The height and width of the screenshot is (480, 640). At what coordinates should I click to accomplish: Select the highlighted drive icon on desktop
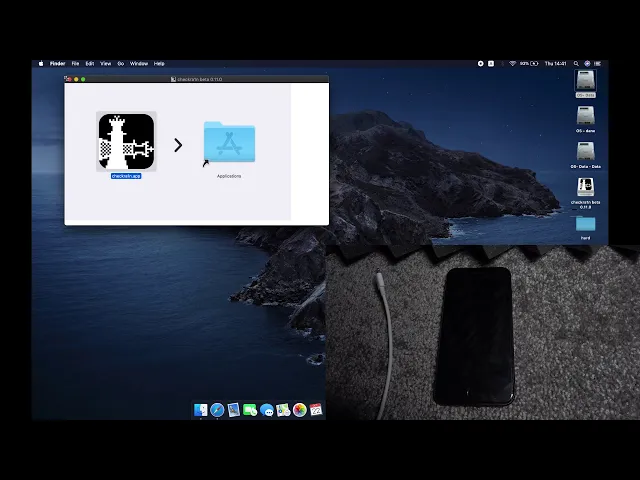[x=585, y=80]
